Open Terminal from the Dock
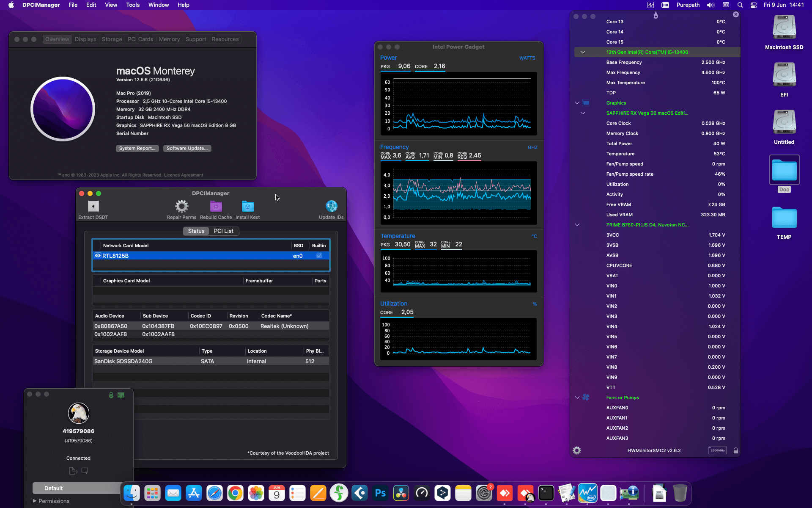Viewport: 812px width, 508px height. 546,493
